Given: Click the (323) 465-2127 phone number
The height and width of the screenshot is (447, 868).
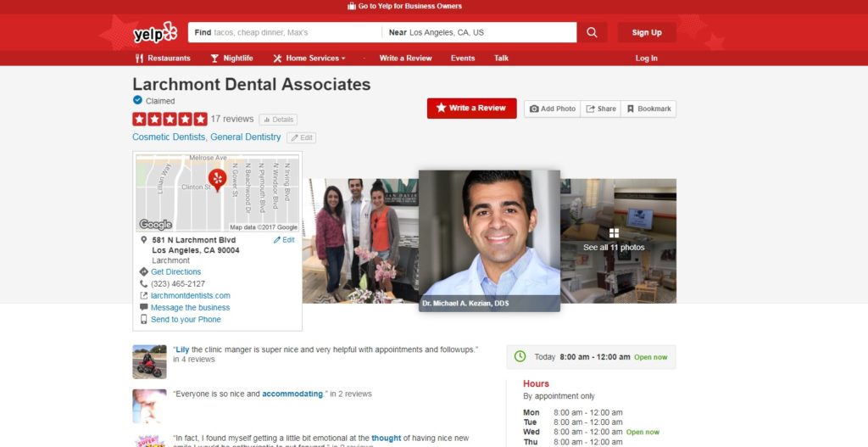Looking at the screenshot, I should [x=178, y=283].
